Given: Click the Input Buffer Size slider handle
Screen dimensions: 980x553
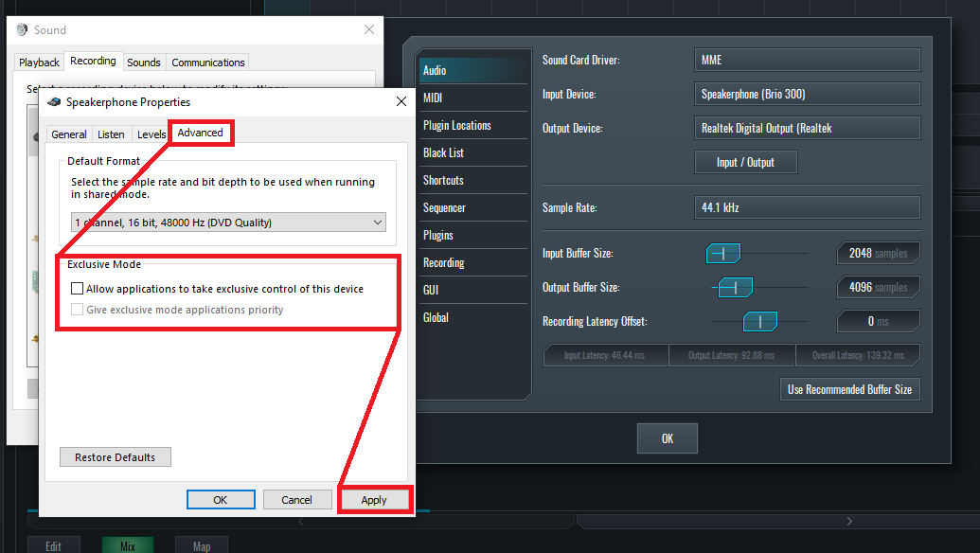Looking at the screenshot, I should pos(723,253).
